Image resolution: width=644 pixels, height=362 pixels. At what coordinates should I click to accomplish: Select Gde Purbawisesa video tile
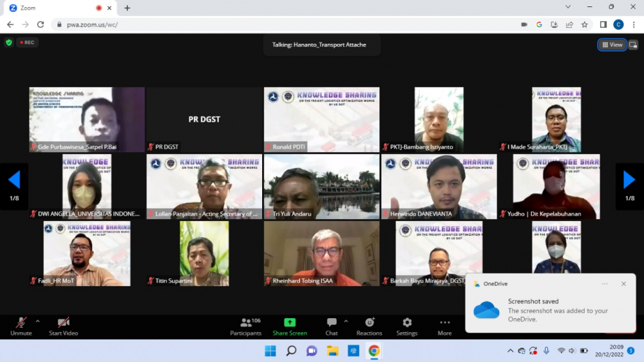click(87, 119)
